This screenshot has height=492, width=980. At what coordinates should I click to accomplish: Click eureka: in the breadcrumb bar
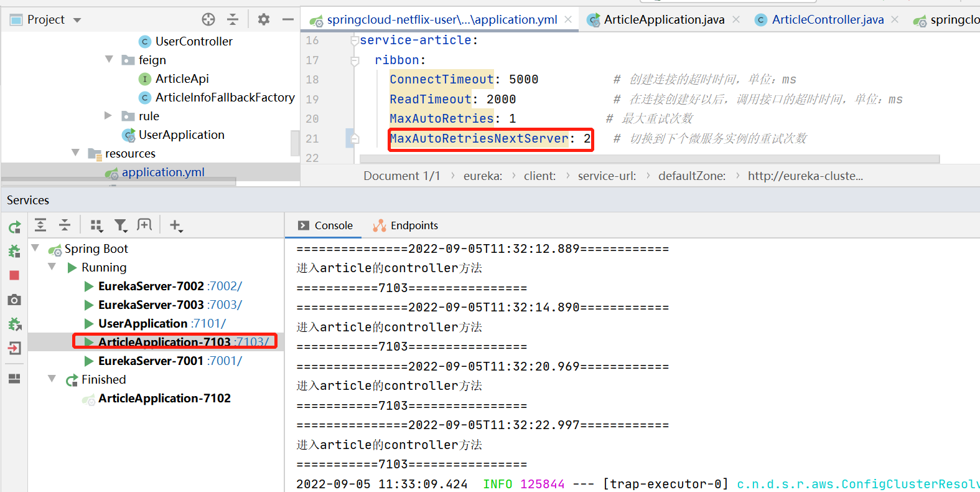pos(483,176)
